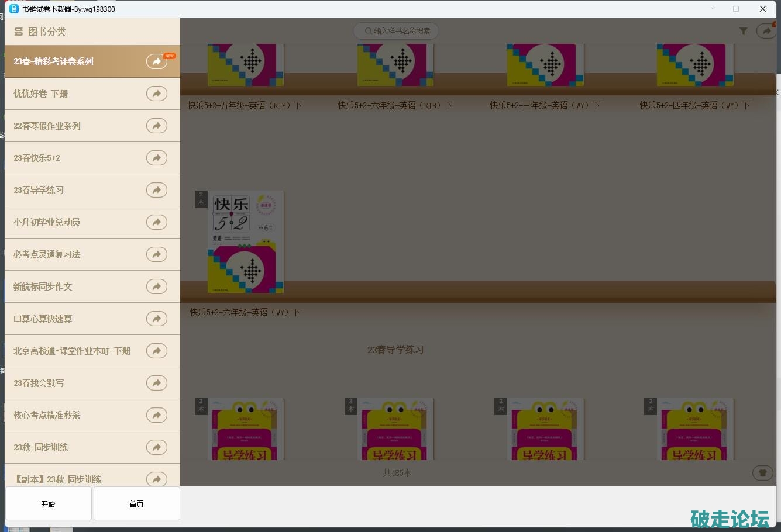Click title text 快乐5+2-四年级-英语（WY）下
Screen dimensions: 781x532
(695, 105)
